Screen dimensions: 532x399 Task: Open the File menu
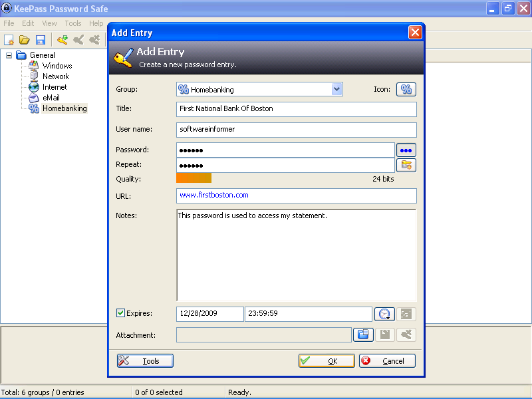click(x=9, y=23)
